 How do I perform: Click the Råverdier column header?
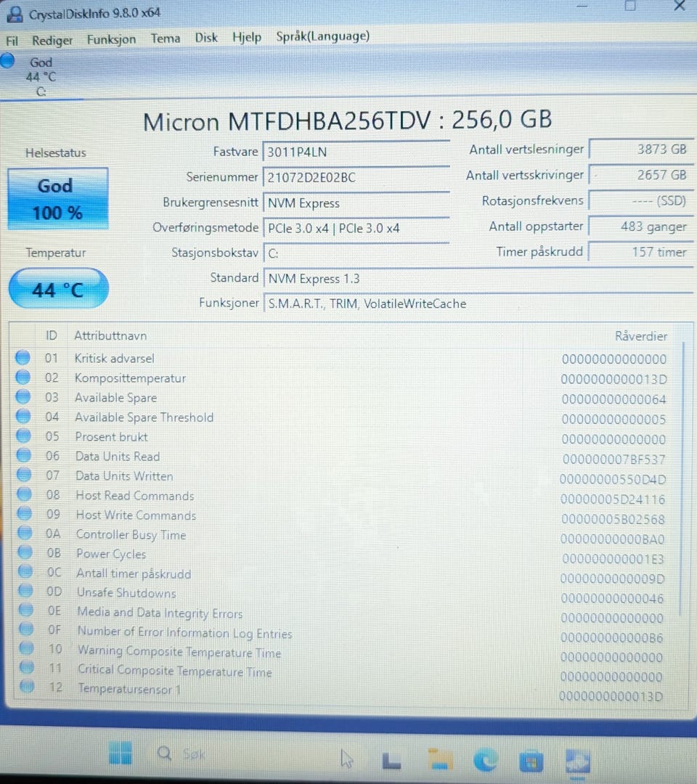[x=641, y=336]
